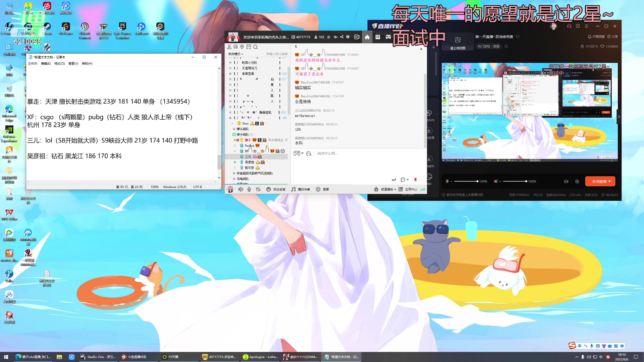Click the 开播提醒 notification button

[x=596, y=37]
